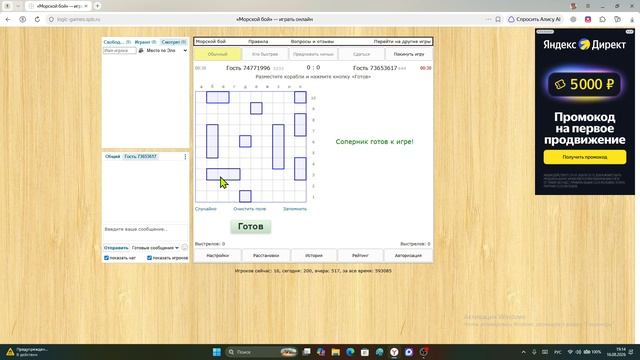Switch to the free players tab

pos(117,42)
